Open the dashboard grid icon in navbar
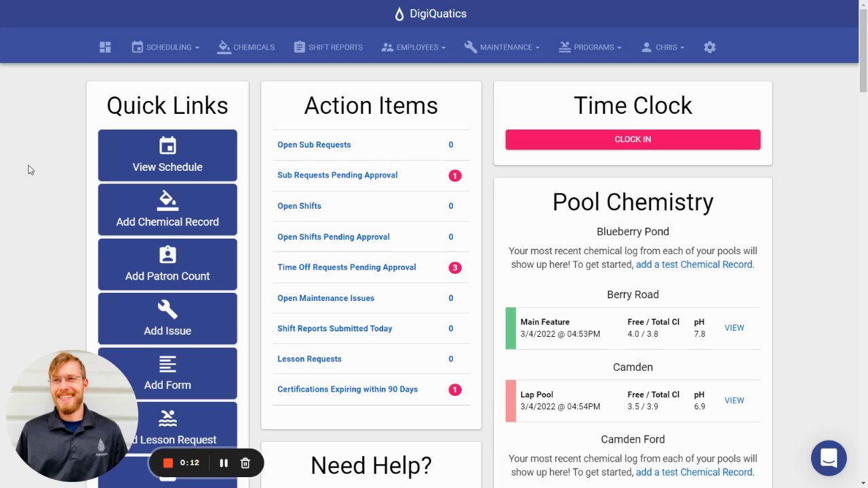Viewport: 868px width, 488px height. point(105,47)
